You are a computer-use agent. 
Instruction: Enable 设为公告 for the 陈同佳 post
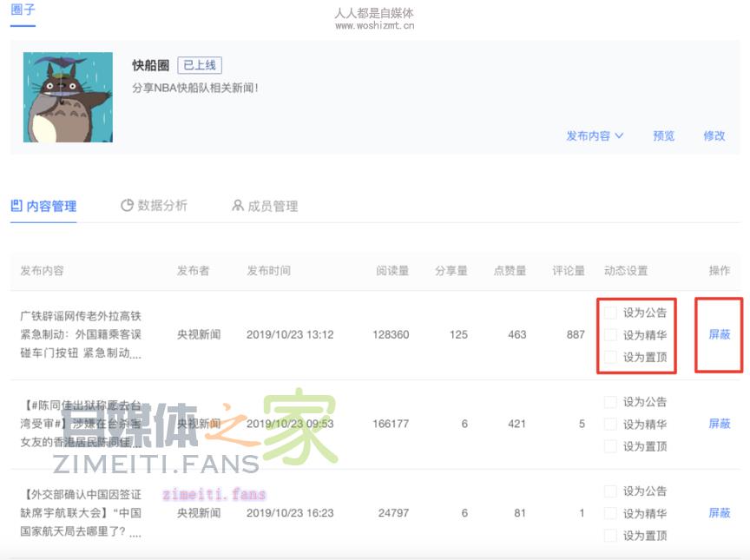(611, 402)
